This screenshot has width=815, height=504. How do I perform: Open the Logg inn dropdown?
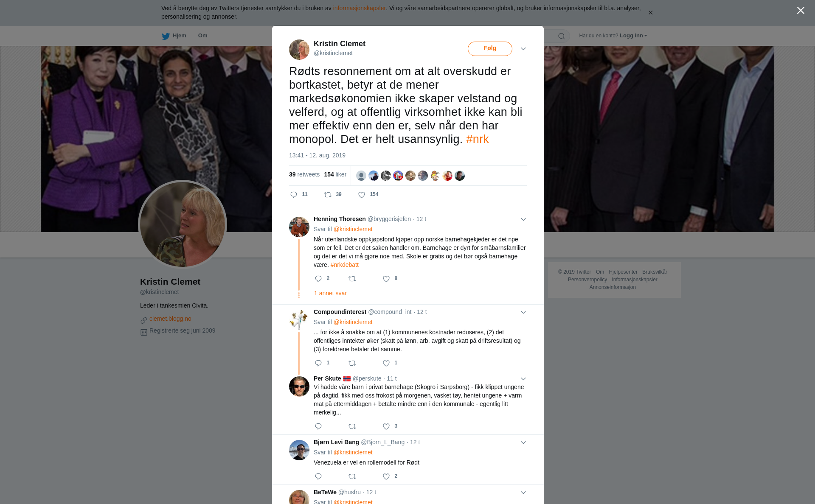coord(633,36)
